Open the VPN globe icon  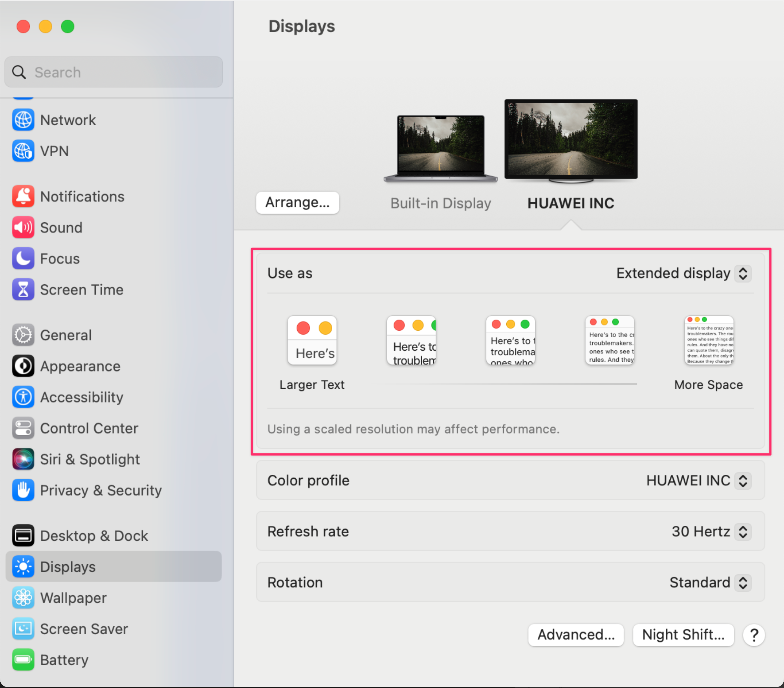pyautogui.click(x=23, y=151)
